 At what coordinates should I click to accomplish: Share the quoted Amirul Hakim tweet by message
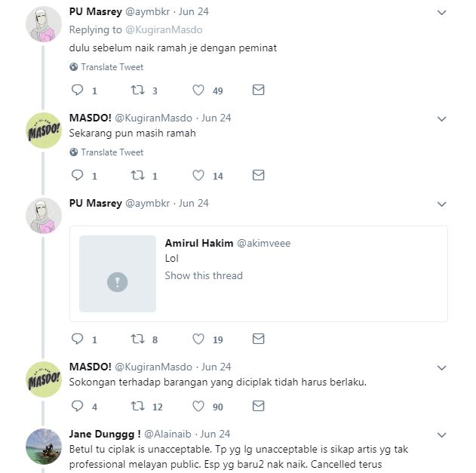[x=258, y=339]
